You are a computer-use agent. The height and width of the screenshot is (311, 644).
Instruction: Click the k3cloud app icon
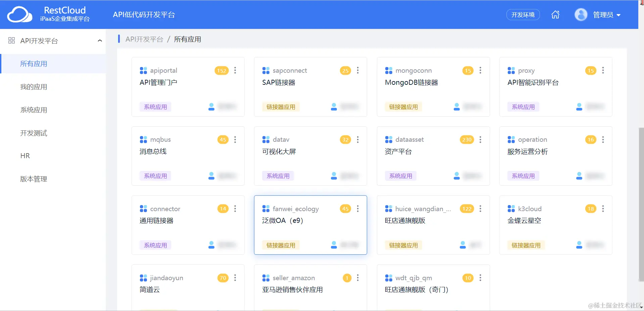[511, 209]
